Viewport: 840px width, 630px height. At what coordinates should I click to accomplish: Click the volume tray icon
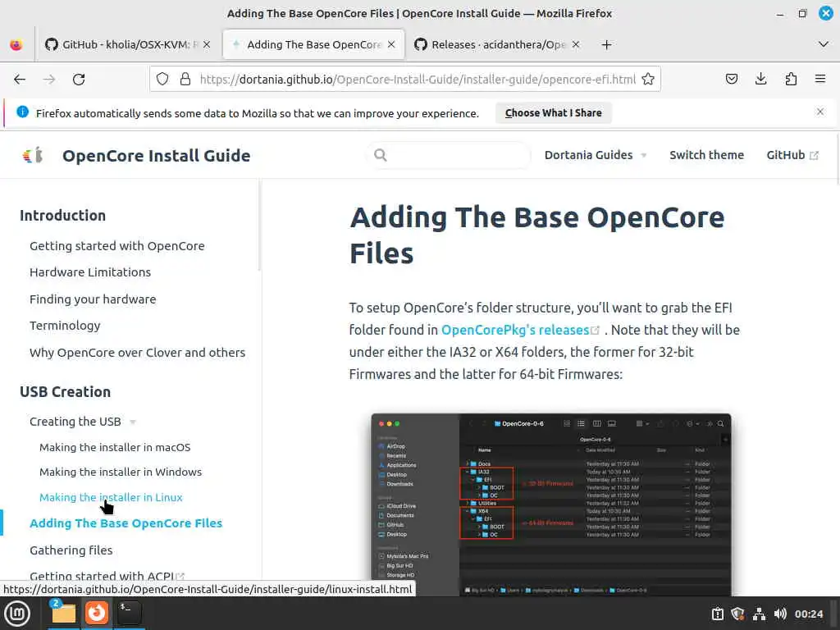780,614
